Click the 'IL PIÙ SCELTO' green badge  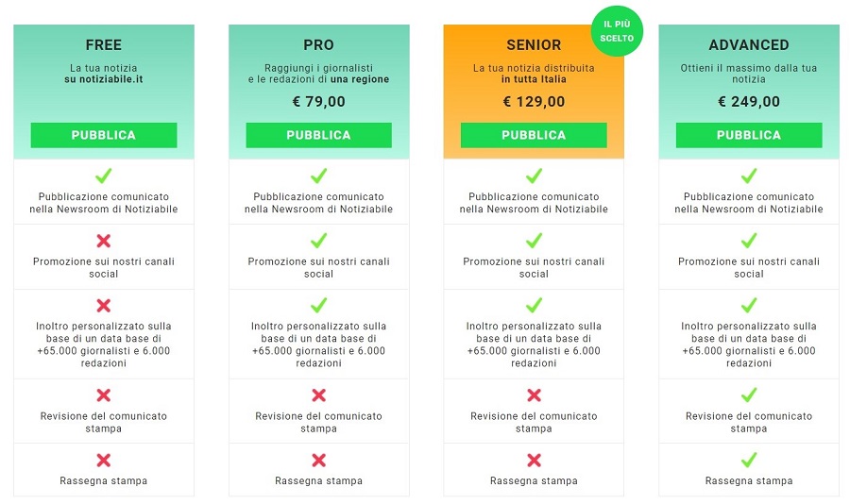coord(617,31)
